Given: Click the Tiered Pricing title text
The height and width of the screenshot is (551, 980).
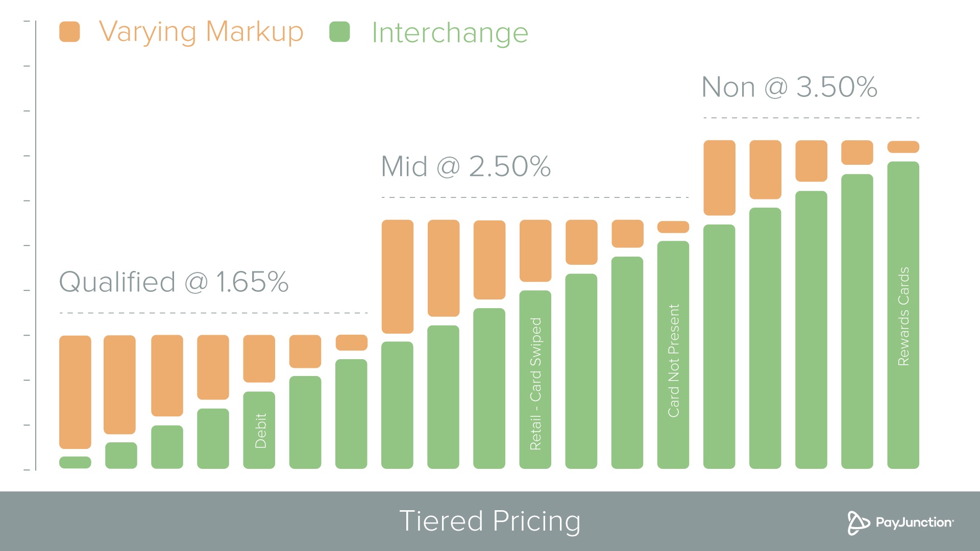Looking at the screenshot, I should coord(489,521).
